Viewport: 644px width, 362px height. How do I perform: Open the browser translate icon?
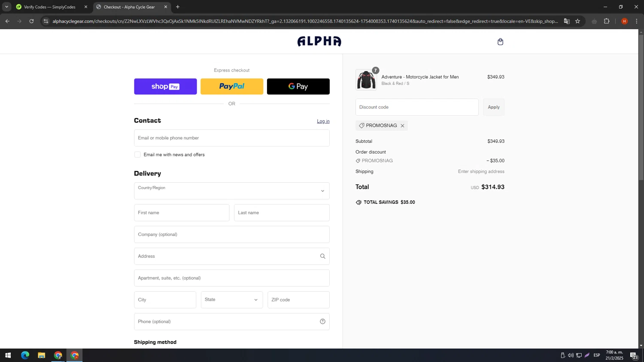(x=567, y=21)
